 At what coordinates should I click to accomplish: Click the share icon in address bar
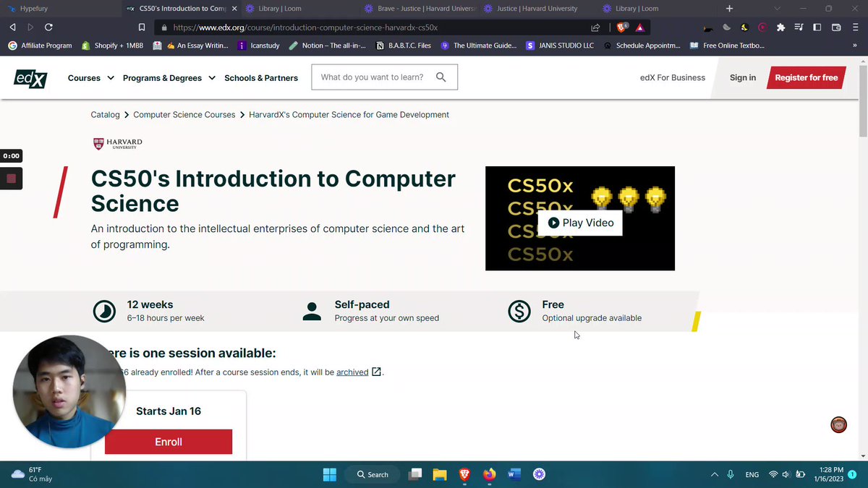pyautogui.click(x=595, y=27)
